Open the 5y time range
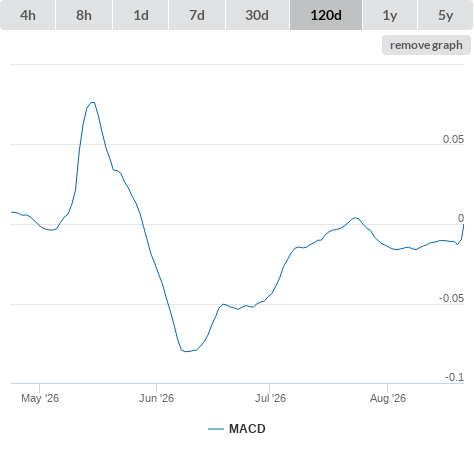Screen dimensions: 474x455 [445, 15]
